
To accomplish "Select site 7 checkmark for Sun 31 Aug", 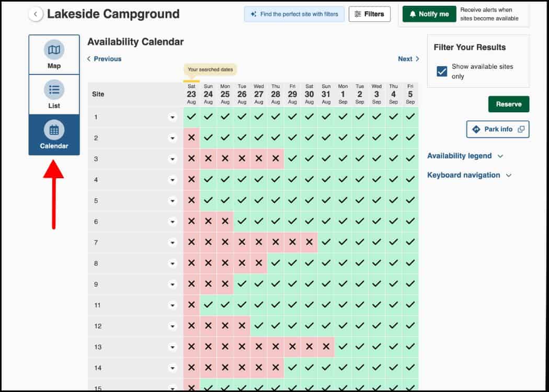I will tap(326, 242).
